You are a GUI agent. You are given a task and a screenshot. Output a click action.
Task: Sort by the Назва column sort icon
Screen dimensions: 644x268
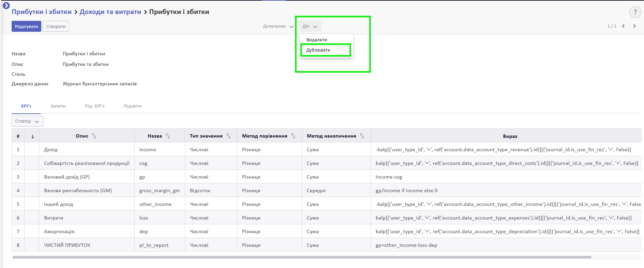pos(168,136)
